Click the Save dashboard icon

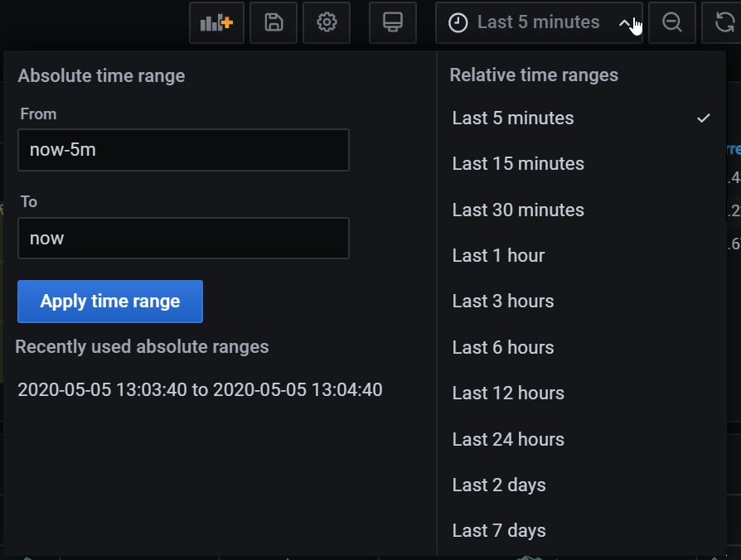[273, 22]
